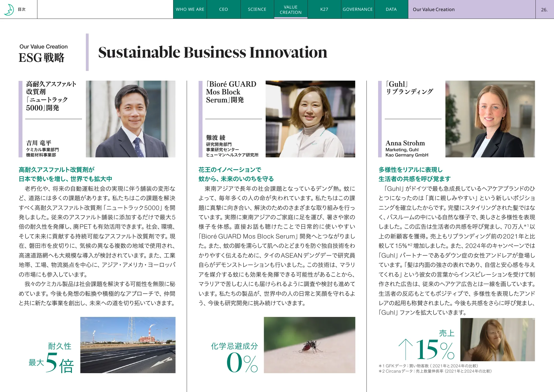Select the CEO section tab

[223, 9]
